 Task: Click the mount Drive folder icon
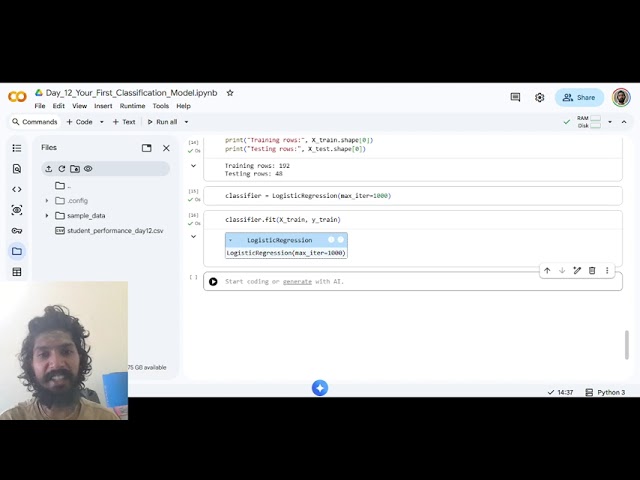pos(75,169)
